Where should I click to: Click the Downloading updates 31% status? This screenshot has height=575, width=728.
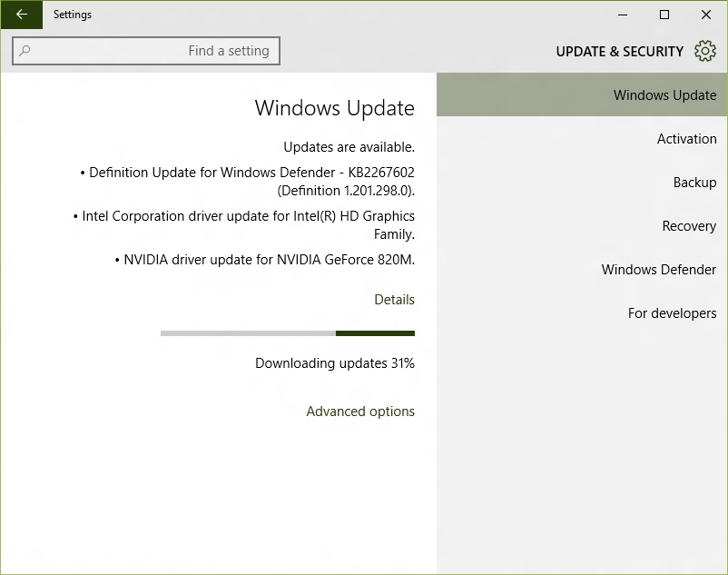335,363
